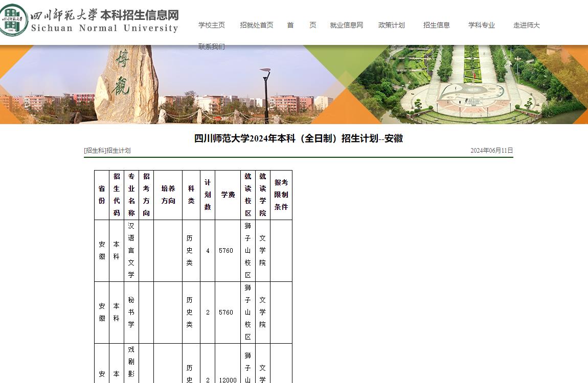
Task: Click the Sichuan Normal University round logo emblem
Action: [14, 20]
